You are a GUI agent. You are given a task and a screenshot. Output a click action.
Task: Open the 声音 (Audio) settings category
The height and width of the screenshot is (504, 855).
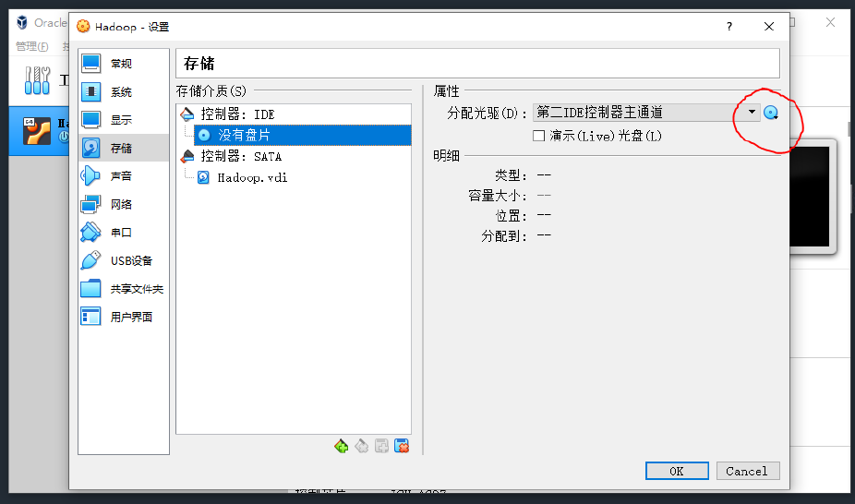[x=123, y=176]
